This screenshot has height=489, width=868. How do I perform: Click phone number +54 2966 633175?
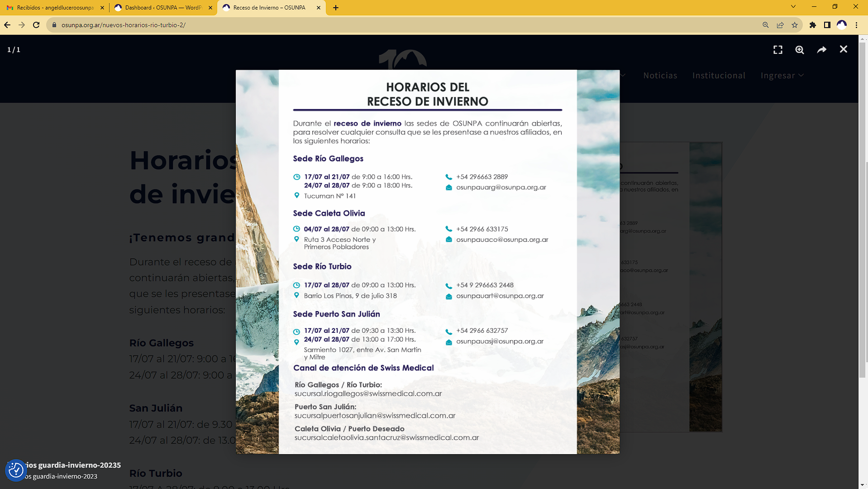[482, 229]
